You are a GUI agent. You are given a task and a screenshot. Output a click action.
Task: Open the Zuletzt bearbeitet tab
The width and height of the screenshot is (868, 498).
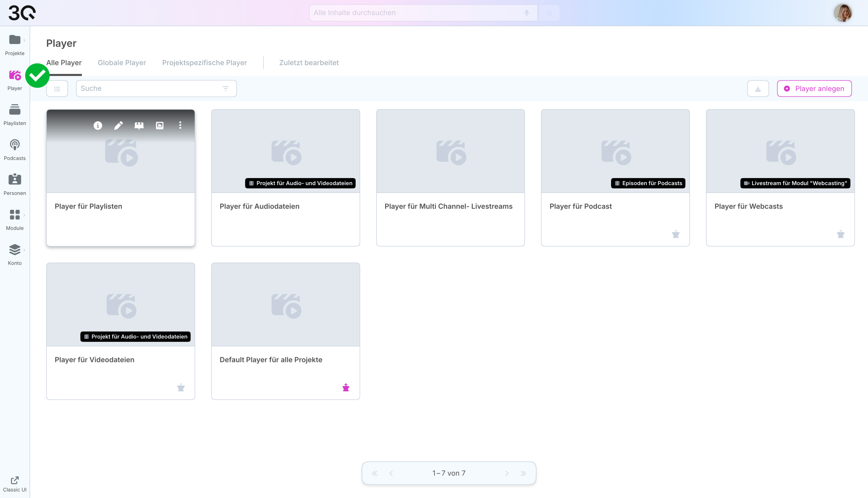(309, 63)
